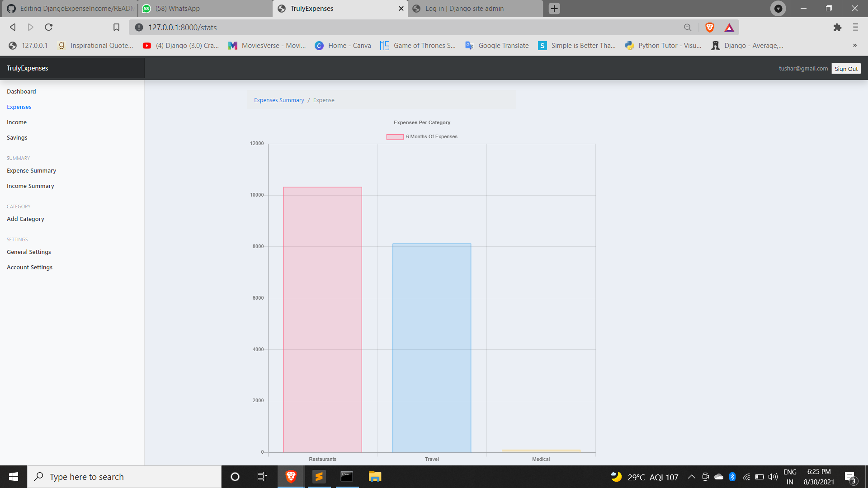The height and width of the screenshot is (488, 868).
Task: Open the Expenses Summary breadcrumb link
Action: pos(278,100)
